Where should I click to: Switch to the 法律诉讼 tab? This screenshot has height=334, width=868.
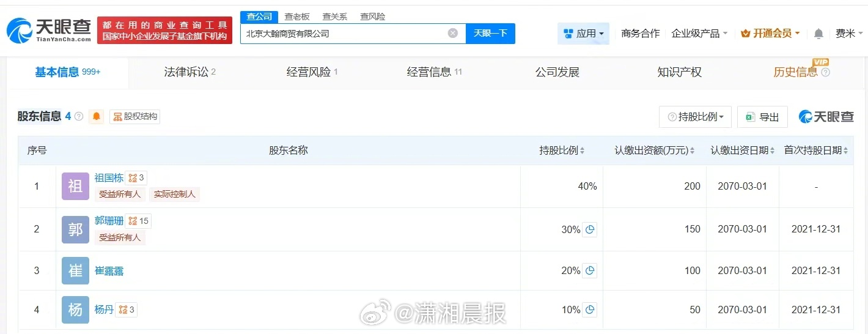[189, 72]
